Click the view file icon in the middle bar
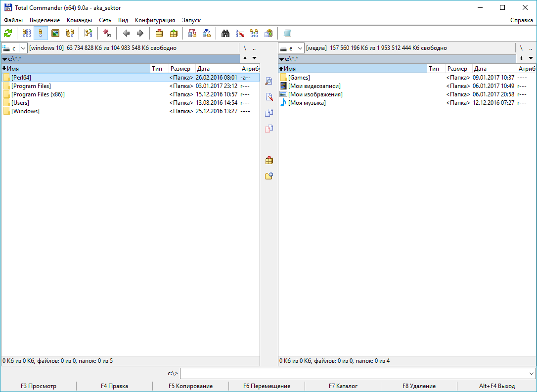This screenshot has height=392, width=537. tap(269, 81)
